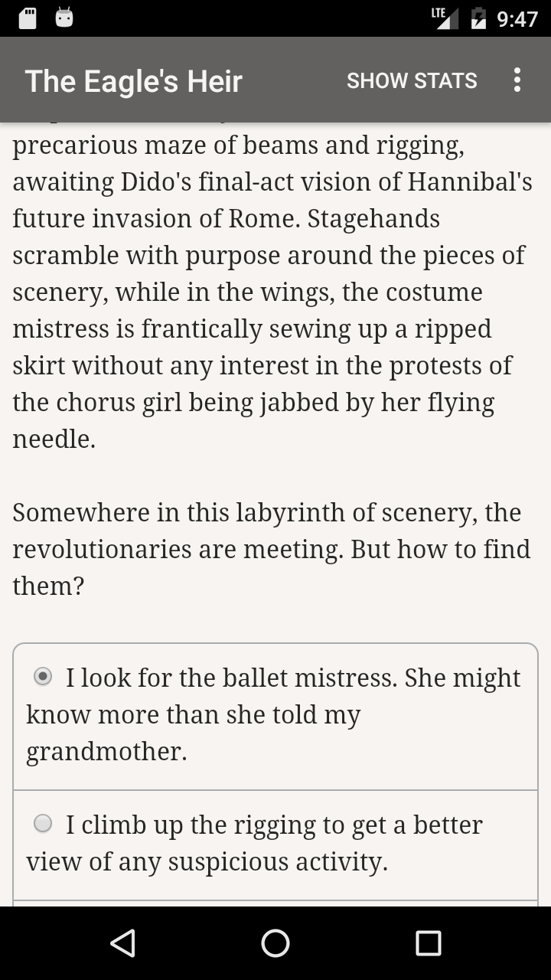Select the climb up the rigging radio button
This screenshot has height=980, width=551.
(x=44, y=824)
